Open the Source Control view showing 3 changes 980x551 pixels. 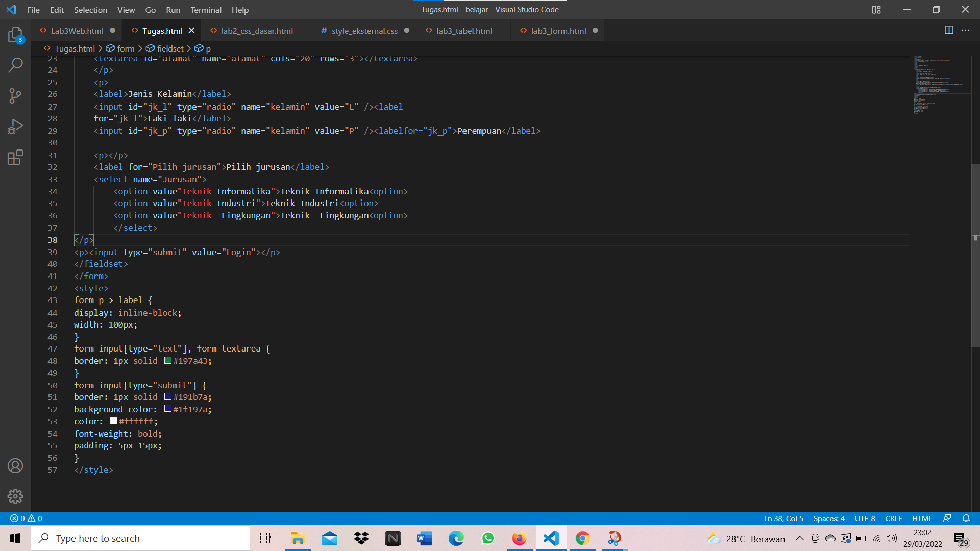point(15,96)
